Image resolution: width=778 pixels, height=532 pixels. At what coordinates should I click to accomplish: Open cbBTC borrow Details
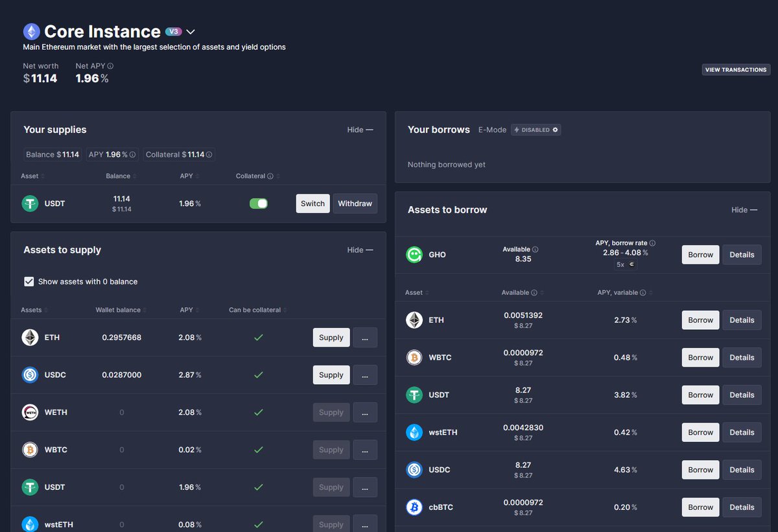tap(742, 507)
